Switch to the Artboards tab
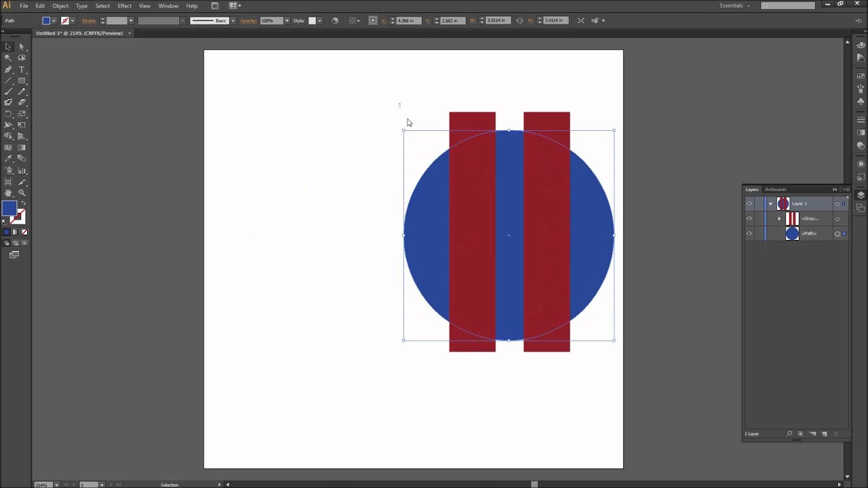The height and width of the screenshot is (488, 868). click(776, 190)
